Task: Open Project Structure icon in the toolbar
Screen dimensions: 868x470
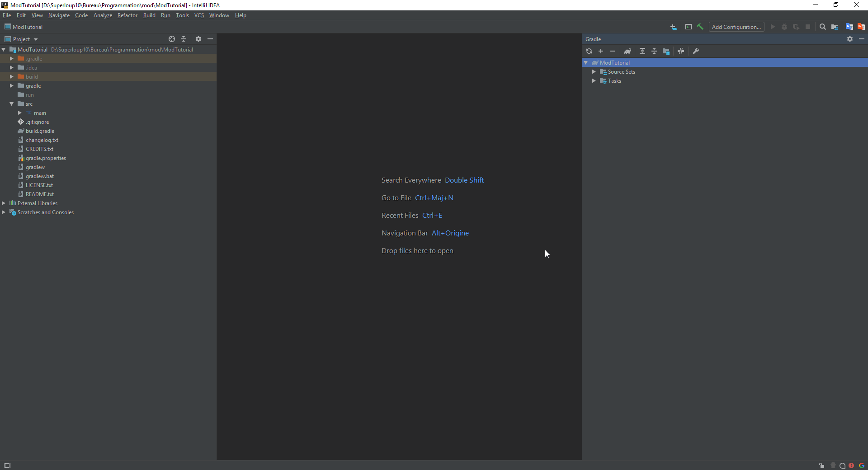Action: 835,27
